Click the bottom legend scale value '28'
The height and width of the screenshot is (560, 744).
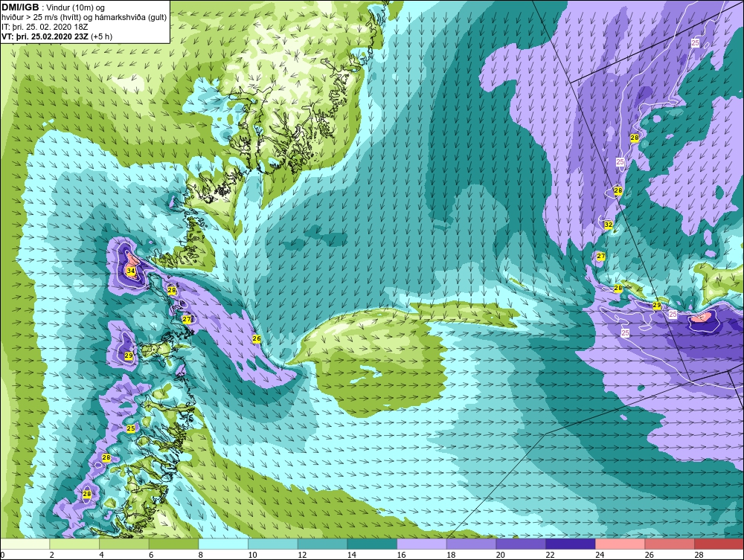(x=699, y=555)
